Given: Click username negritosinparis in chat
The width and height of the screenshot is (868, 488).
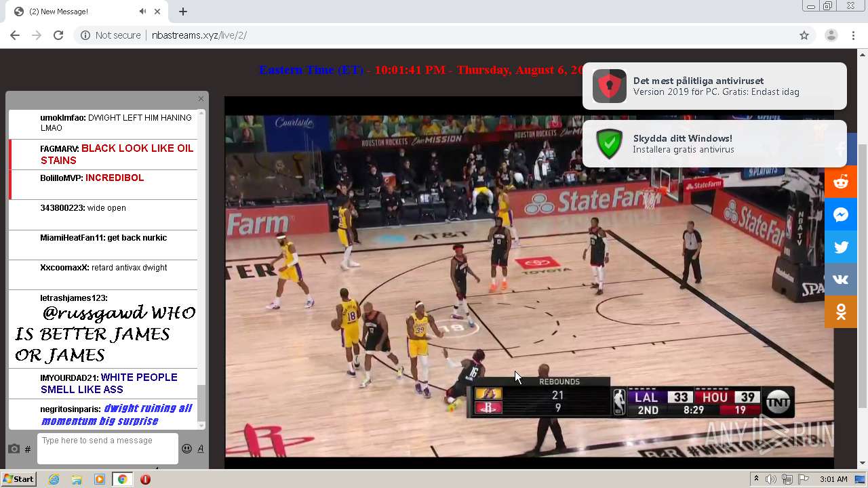Looking at the screenshot, I should pyautogui.click(x=71, y=409).
